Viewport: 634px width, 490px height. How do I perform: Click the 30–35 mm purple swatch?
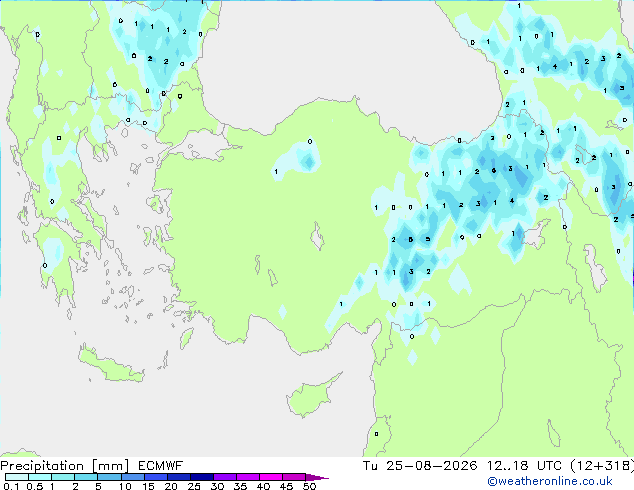point(224,477)
